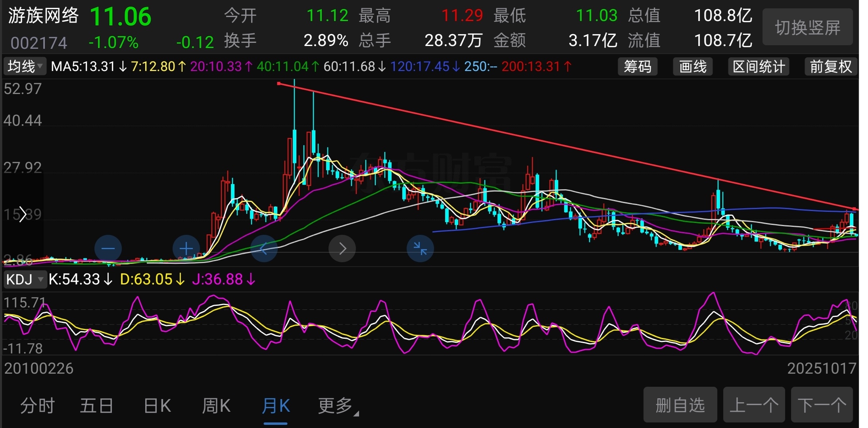This screenshot has width=868, height=428.
Task: Click the price change -0.12
Action: point(195,42)
